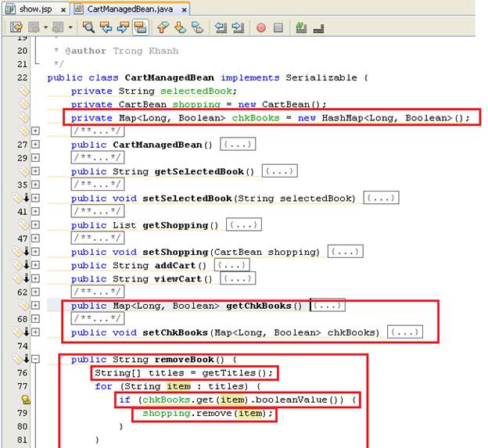Click the greyed Forward navigation icon
Image resolution: width=488 pixels, height=448 pixels.
[58, 27]
